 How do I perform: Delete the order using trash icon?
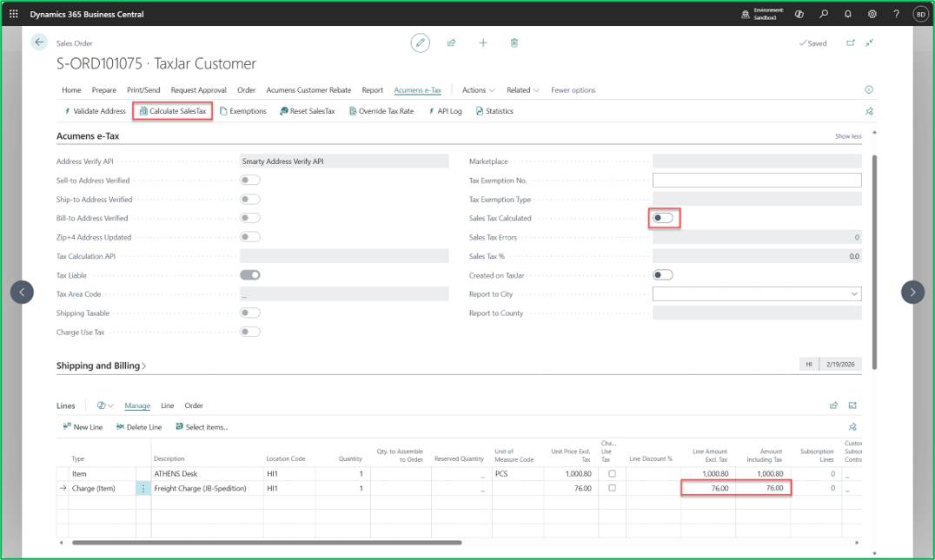(x=514, y=43)
